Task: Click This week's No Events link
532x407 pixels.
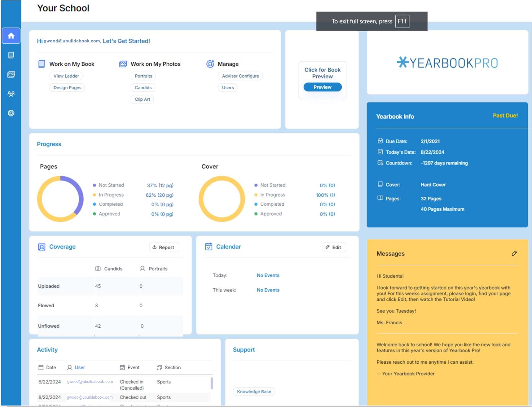Action: [268, 290]
